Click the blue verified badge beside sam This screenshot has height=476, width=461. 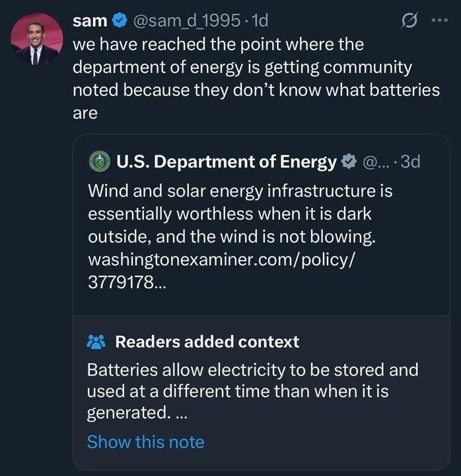pyautogui.click(x=120, y=20)
